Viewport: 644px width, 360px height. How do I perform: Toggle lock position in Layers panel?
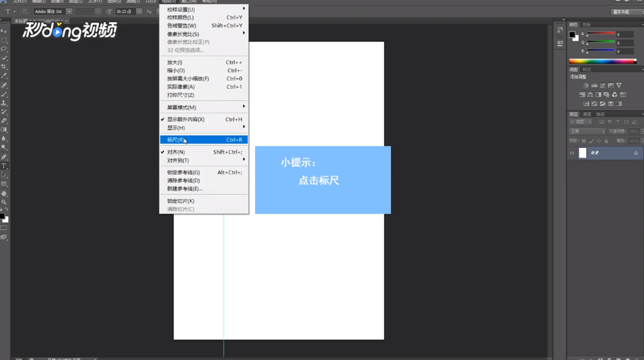coord(599,141)
